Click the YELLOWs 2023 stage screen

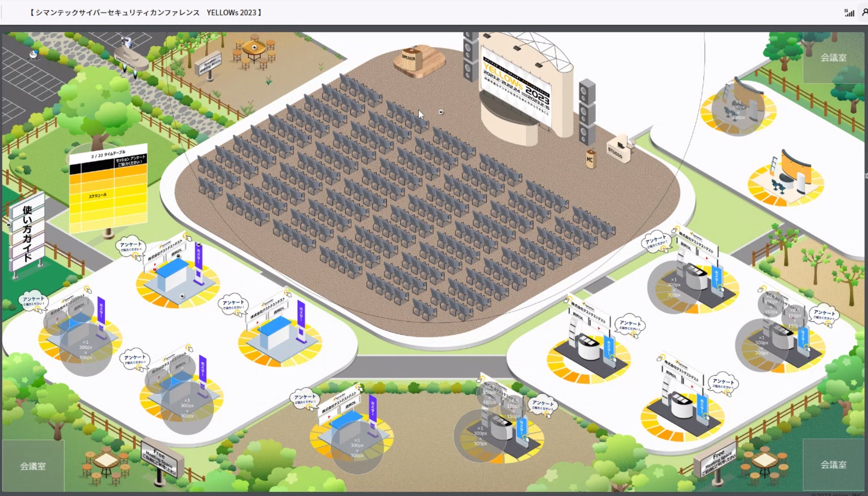pos(516,83)
